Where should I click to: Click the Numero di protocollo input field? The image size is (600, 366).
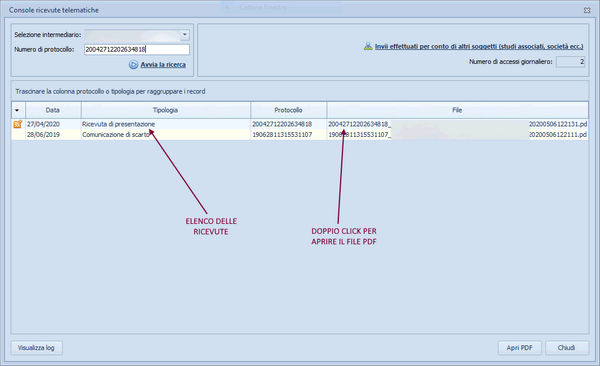point(137,49)
